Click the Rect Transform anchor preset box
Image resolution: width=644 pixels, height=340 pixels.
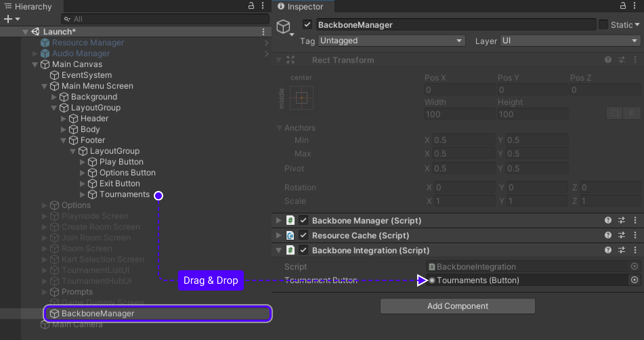pos(301,98)
